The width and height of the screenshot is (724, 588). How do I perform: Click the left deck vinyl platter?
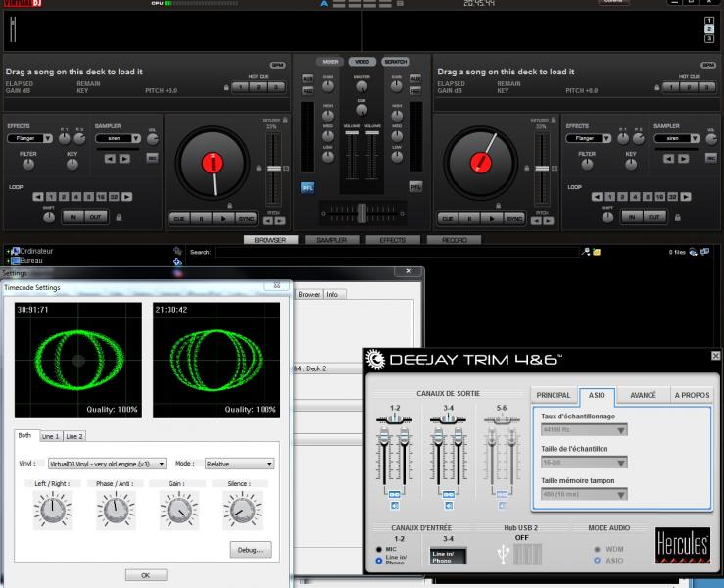tap(215, 162)
